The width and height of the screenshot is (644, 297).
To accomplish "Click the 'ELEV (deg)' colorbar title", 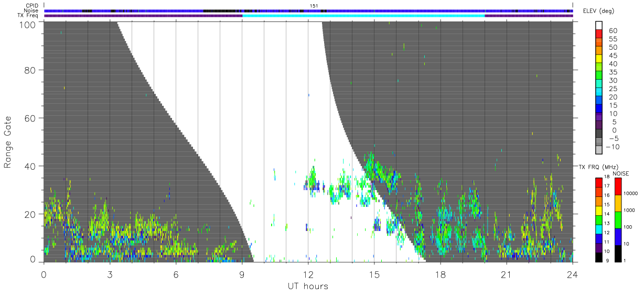I will pyautogui.click(x=599, y=11).
